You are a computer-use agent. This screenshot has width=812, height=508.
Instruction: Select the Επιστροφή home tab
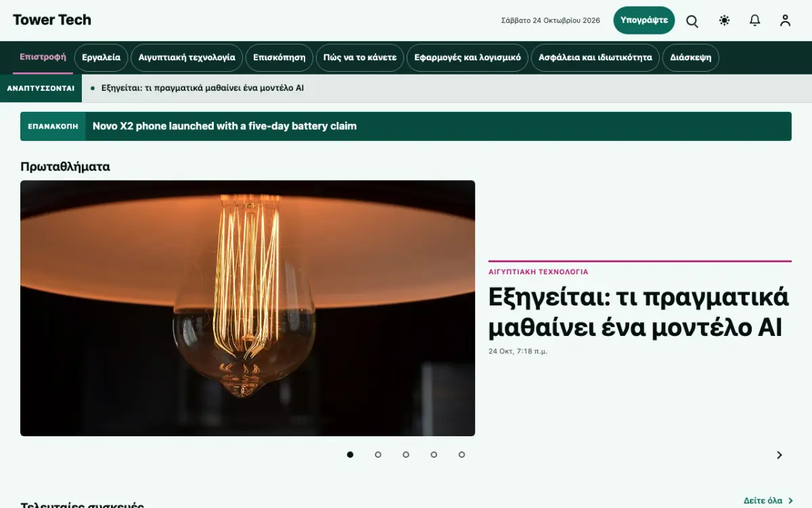point(43,58)
